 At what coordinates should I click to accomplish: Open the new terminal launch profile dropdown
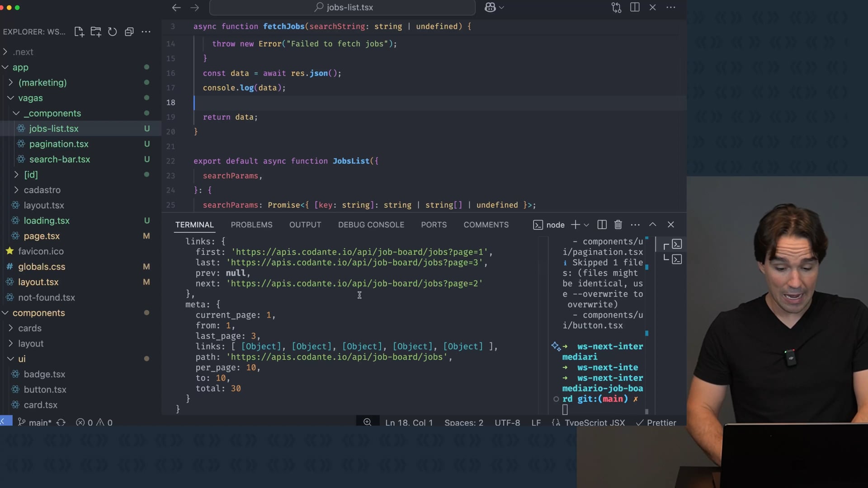coord(586,225)
